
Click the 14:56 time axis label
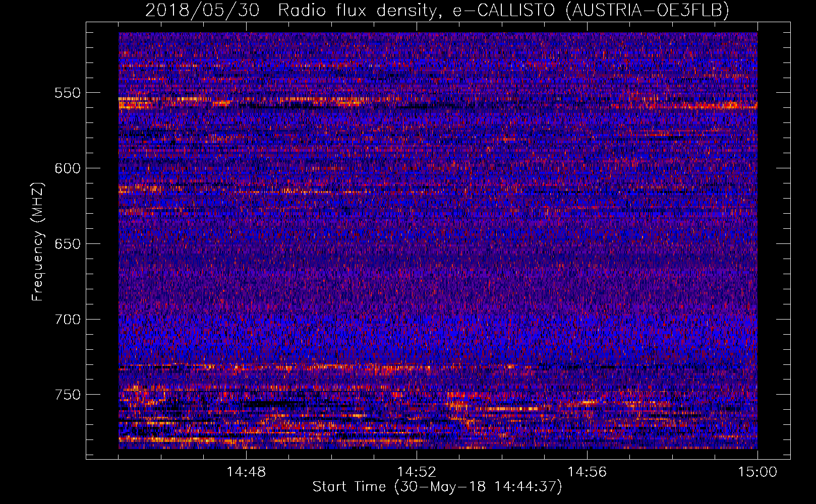click(x=587, y=472)
